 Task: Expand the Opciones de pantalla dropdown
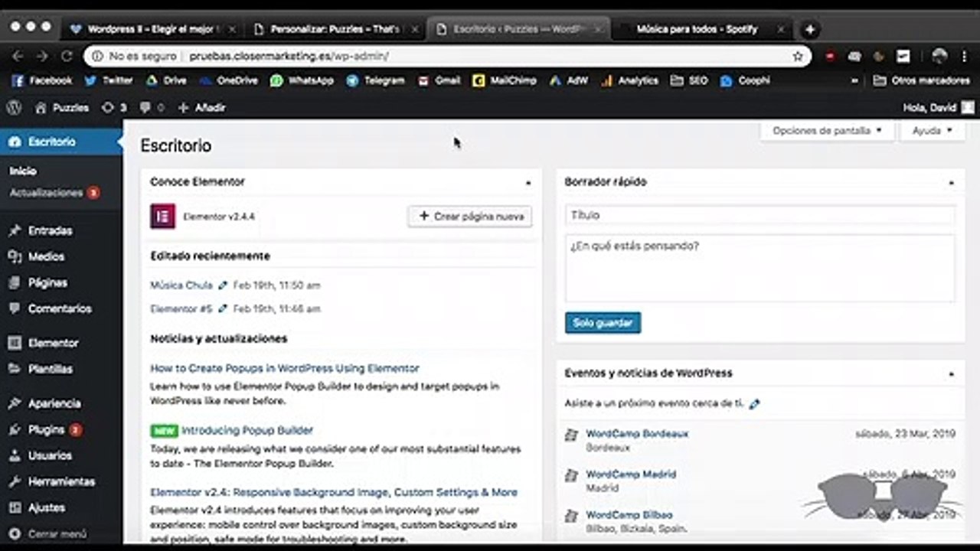pyautogui.click(x=827, y=131)
